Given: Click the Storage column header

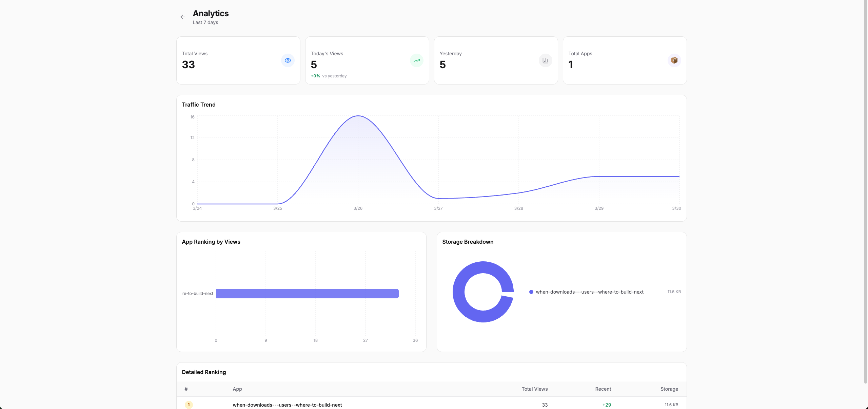Looking at the screenshot, I should click(x=669, y=389).
